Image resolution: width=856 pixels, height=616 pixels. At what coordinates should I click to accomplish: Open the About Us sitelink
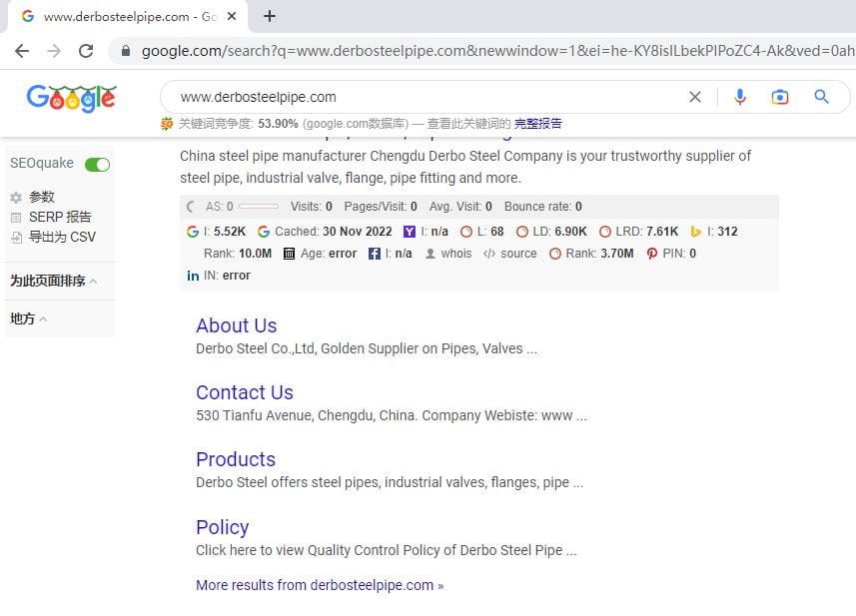click(237, 325)
